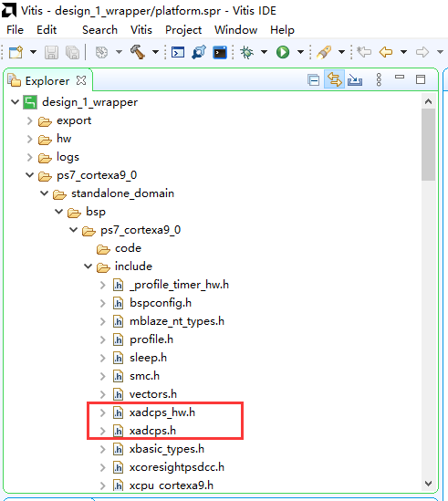Click the Explorer scrollbar down arrow
The width and height of the screenshot is (448, 501).
[x=428, y=483]
